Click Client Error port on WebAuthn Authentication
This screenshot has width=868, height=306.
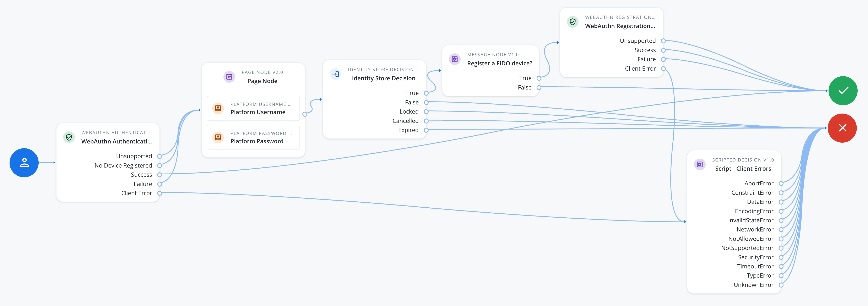pyautogui.click(x=160, y=193)
